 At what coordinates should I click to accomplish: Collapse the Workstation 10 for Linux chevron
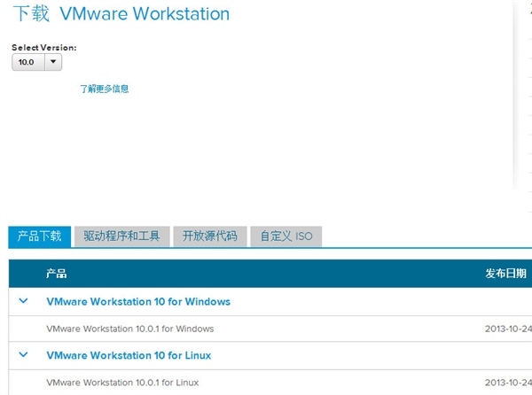click(24, 355)
